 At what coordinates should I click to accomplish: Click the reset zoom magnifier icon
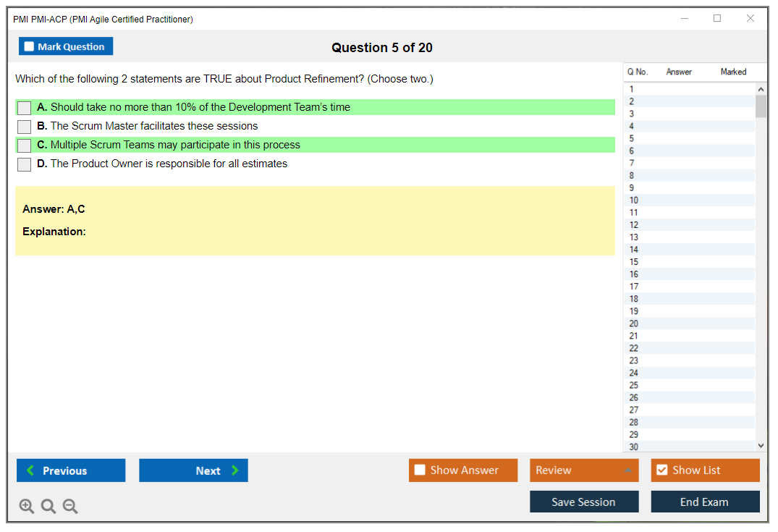point(48,507)
